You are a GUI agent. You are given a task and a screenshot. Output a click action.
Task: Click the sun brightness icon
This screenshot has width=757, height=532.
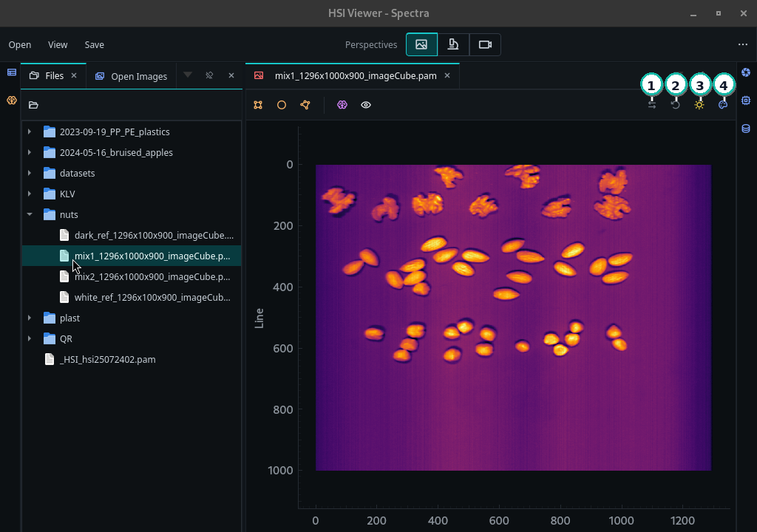pyautogui.click(x=699, y=105)
